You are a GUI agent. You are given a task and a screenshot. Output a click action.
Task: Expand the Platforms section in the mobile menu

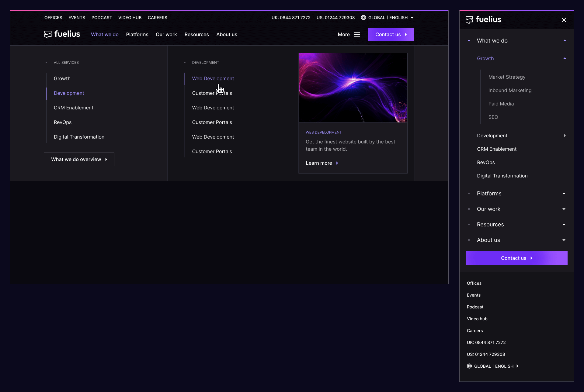pyautogui.click(x=564, y=194)
